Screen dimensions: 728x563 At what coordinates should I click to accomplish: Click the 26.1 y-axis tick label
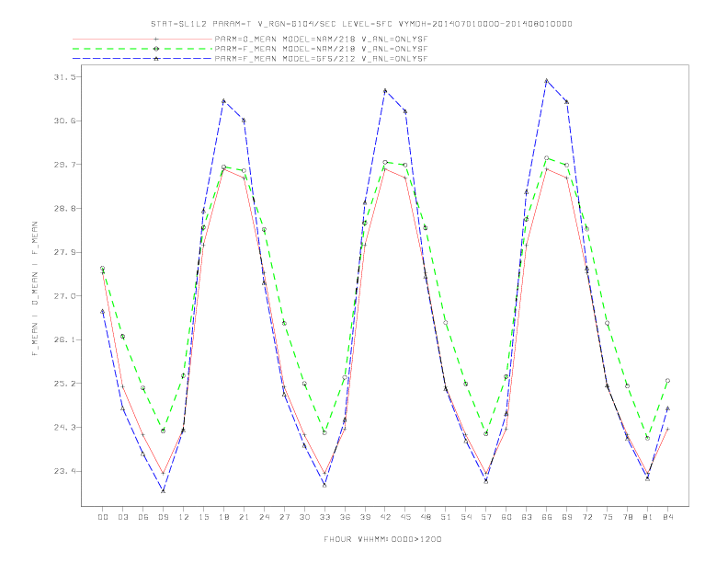pyautogui.click(x=64, y=339)
